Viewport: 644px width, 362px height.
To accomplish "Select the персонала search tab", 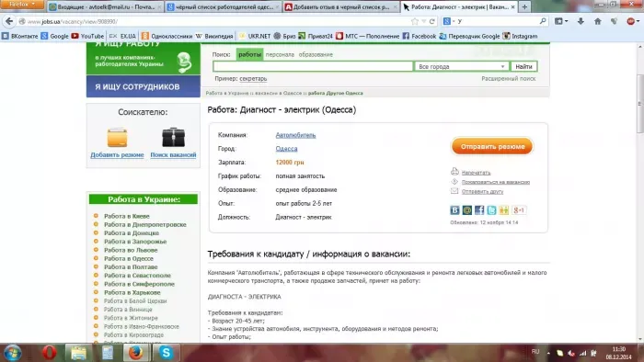I will click(x=280, y=54).
